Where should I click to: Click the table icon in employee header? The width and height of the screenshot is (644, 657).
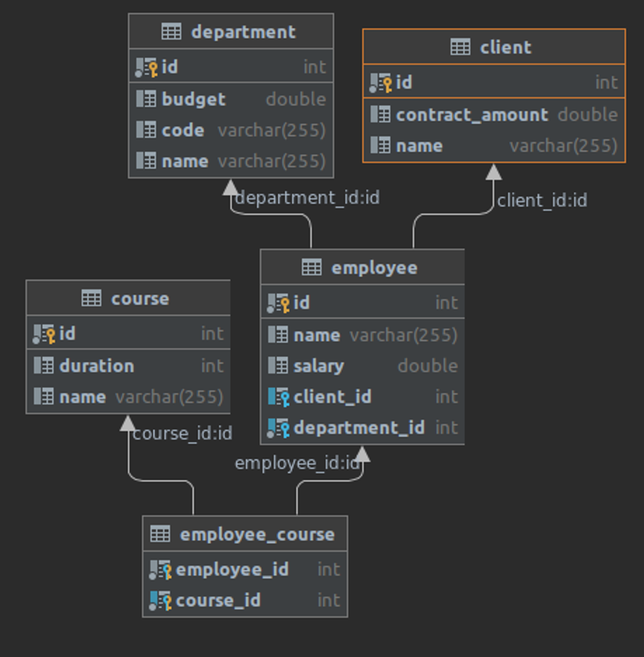pyautogui.click(x=312, y=267)
